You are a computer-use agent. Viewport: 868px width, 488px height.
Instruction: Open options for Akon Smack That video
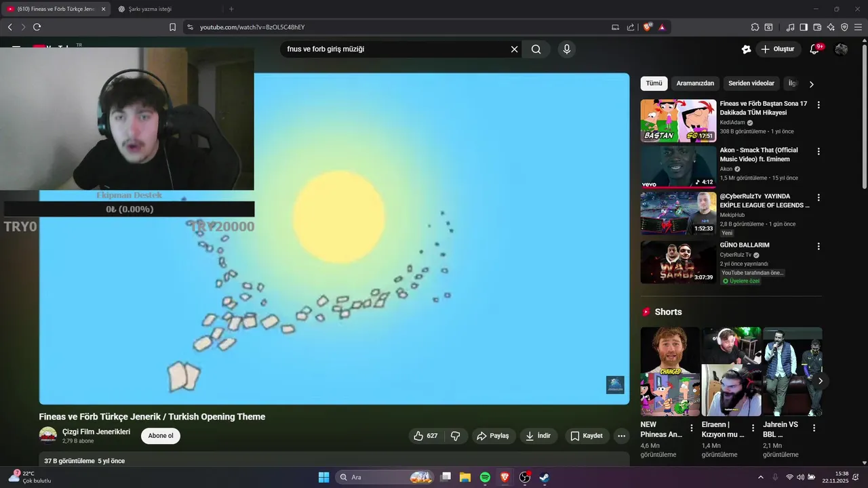pos(818,151)
